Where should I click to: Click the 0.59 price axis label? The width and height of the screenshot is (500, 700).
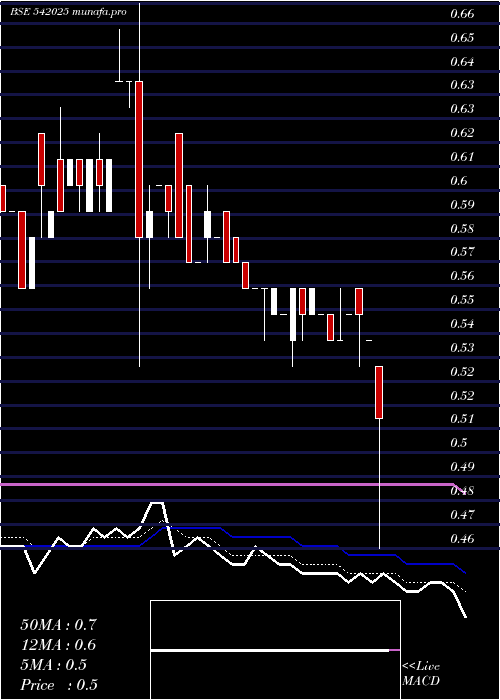pos(462,205)
